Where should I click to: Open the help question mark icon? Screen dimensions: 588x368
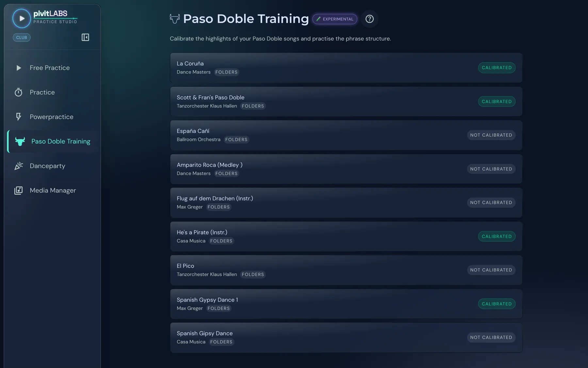(369, 19)
